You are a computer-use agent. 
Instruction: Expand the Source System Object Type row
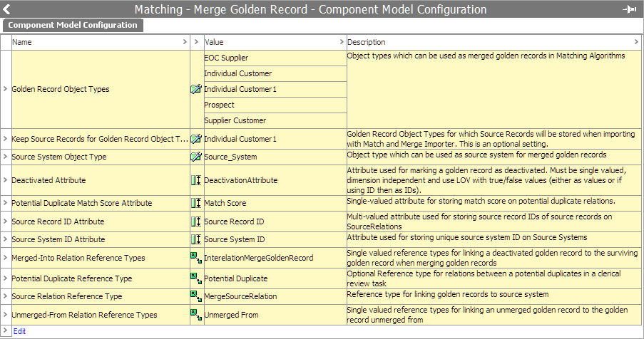click(x=5, y=157)
